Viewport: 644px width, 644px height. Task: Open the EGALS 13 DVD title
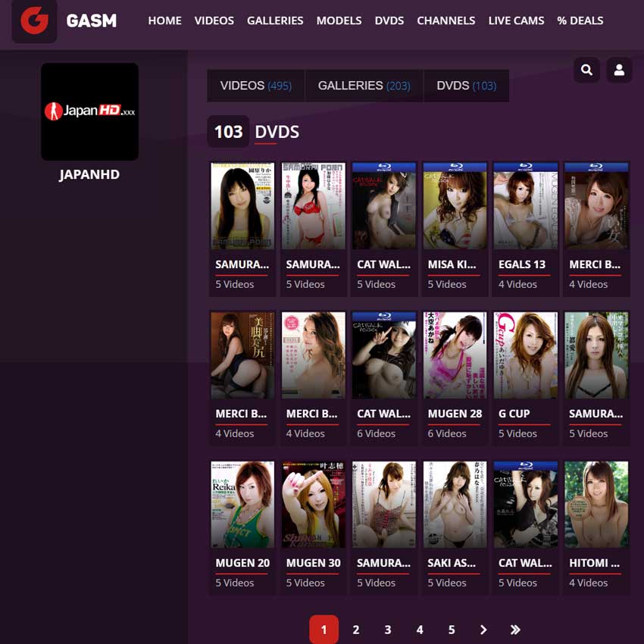522,264
